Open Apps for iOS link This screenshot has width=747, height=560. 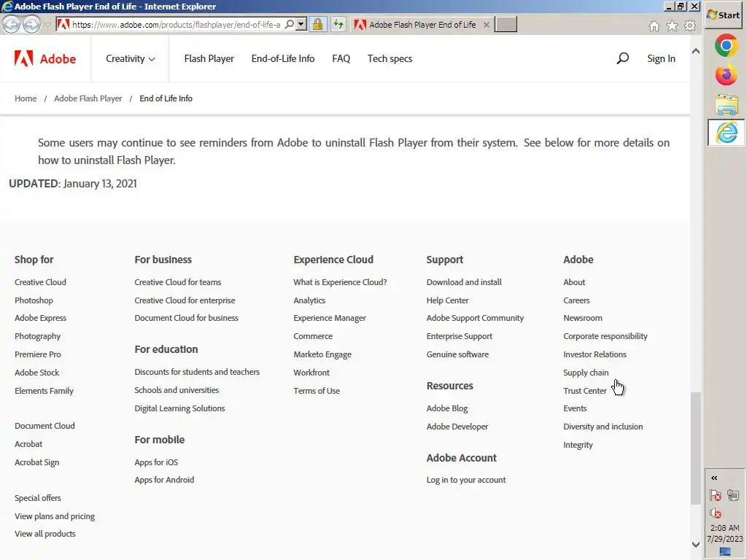click(x=156, y=462)
